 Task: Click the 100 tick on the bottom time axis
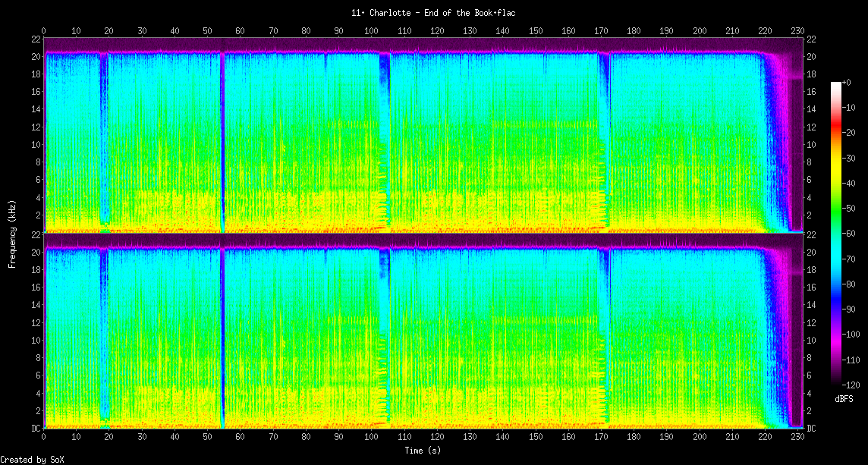[371, 438]
